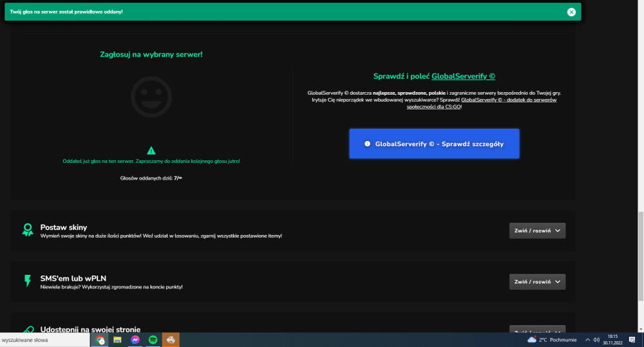This screenshot has height=347, width=644.
Task: Open the Windows notification center icon
Action: (x=632, y=340)
